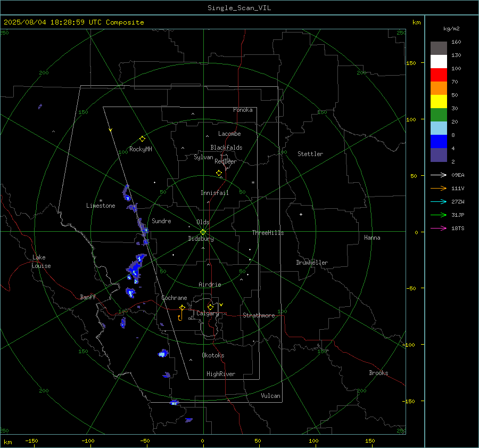The image size is (479, 448).
Task: Click the Drumheller label
Action: [x=312, y=263]
